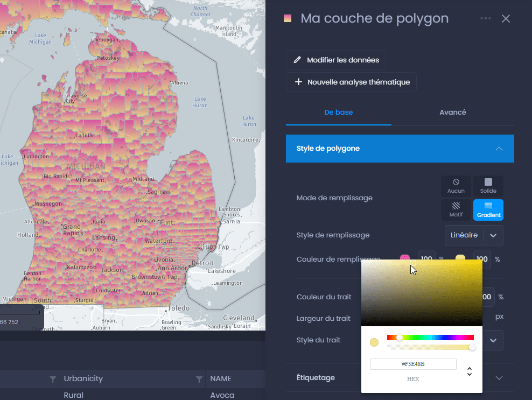Screen dimensions: 532x400
Task: Click Detroit label on the map
Action: coord(202,263)
